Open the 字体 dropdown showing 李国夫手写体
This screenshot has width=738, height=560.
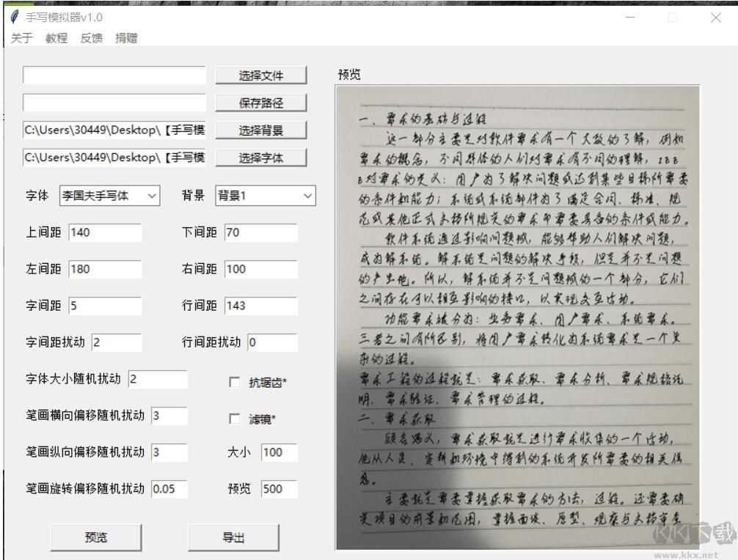pyautogui.click(x=108, y=196)
